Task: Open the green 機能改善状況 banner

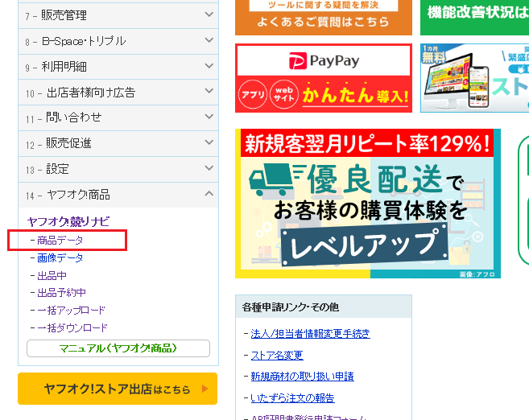Action: click(x=474, y=17)
